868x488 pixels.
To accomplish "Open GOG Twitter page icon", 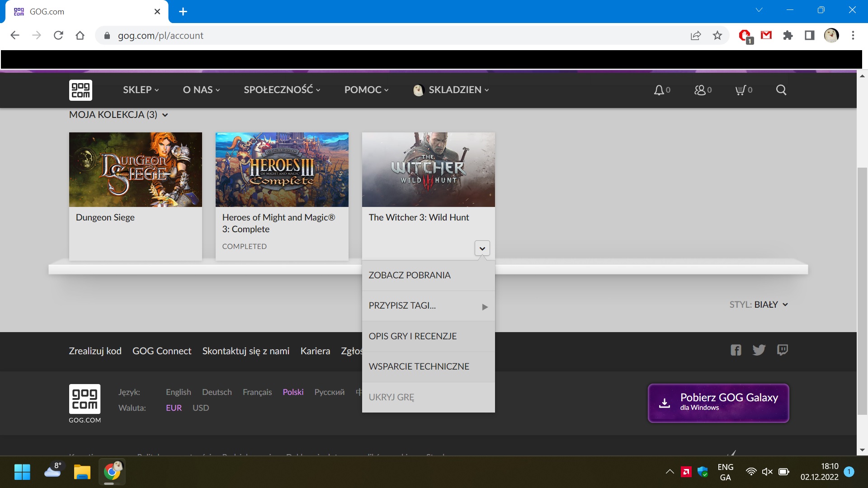I will point(759,350).
